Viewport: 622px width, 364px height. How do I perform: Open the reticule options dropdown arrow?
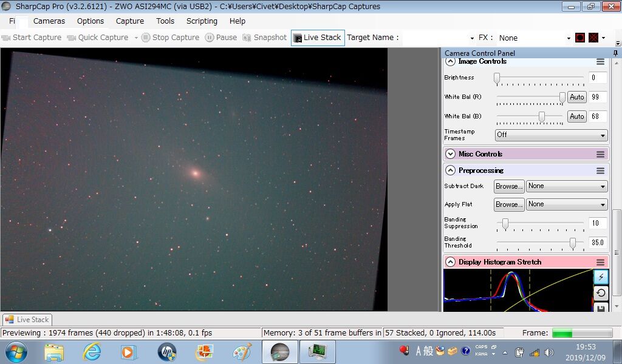603,38
